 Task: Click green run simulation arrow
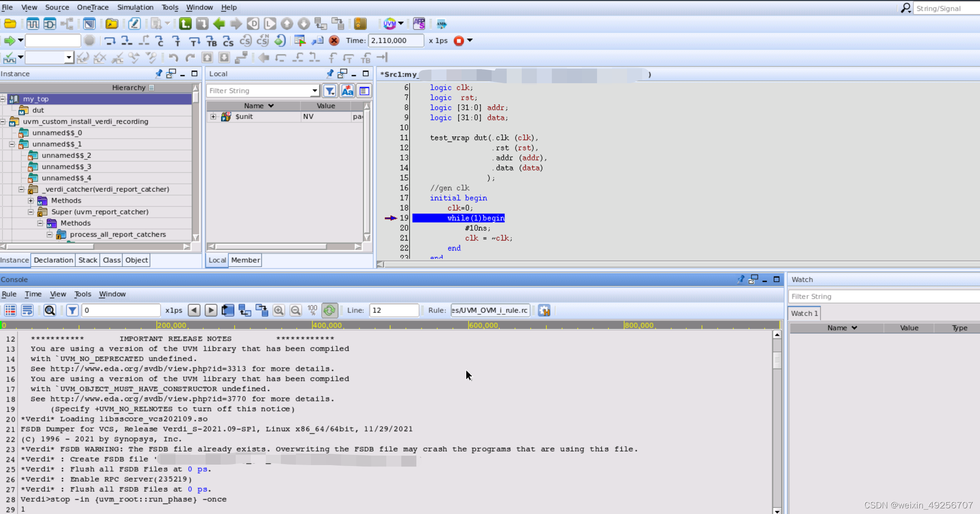9,41
